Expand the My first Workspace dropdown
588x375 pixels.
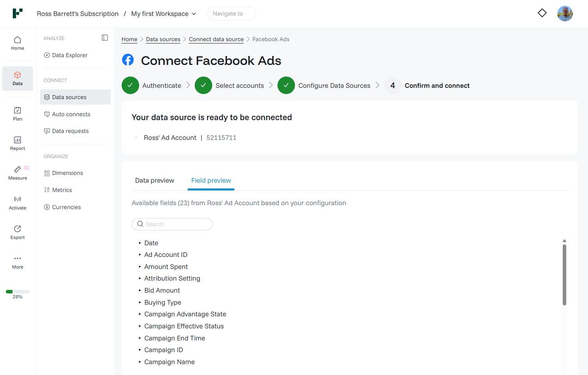tap(164, 14)
